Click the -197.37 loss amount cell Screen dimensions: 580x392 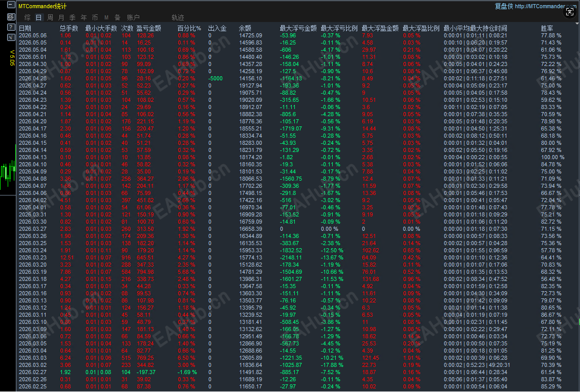[x=146, y=372]
